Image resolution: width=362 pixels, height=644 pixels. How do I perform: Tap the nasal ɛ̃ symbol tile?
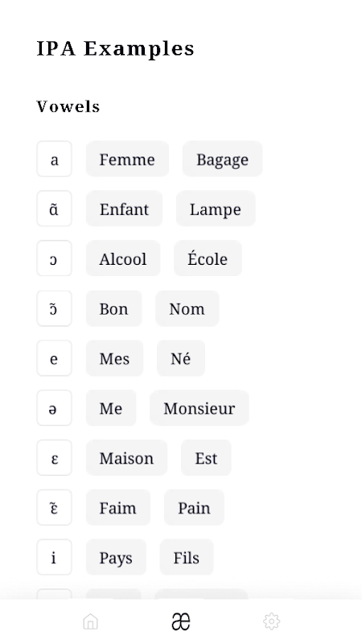[54, 507]
